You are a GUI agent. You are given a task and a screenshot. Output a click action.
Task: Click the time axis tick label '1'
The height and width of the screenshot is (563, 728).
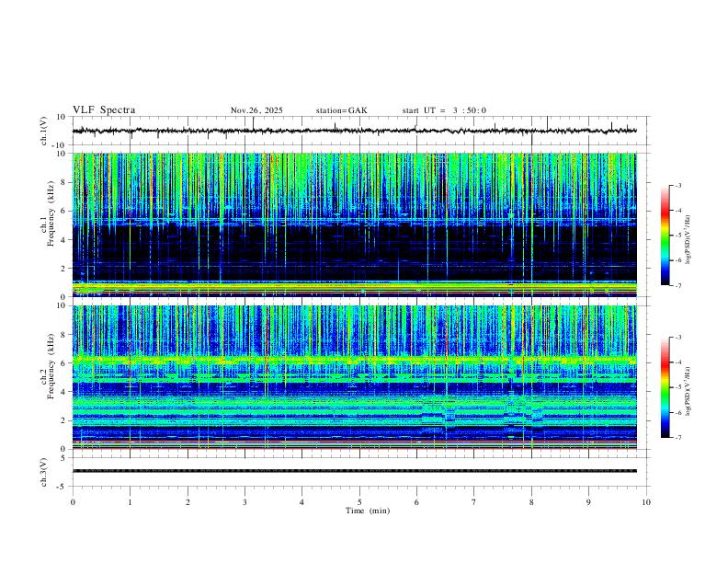(x=130, y=502)
